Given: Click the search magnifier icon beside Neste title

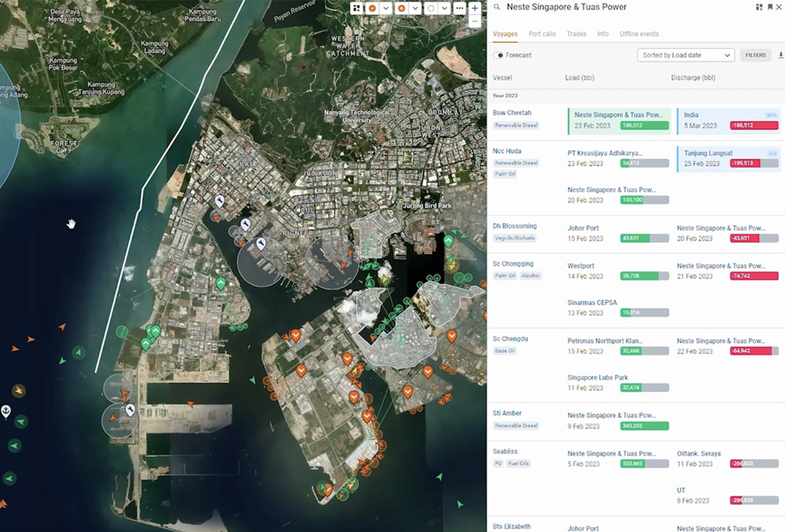Looking at the screenshot, I should (x=497, y=7).
